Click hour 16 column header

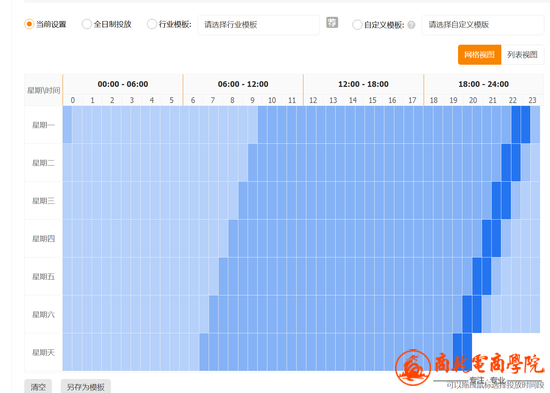point(392,100)
